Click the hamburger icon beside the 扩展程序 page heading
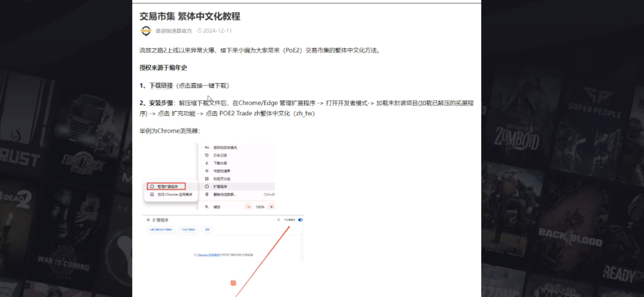The image size is (644, 297). 148,220
